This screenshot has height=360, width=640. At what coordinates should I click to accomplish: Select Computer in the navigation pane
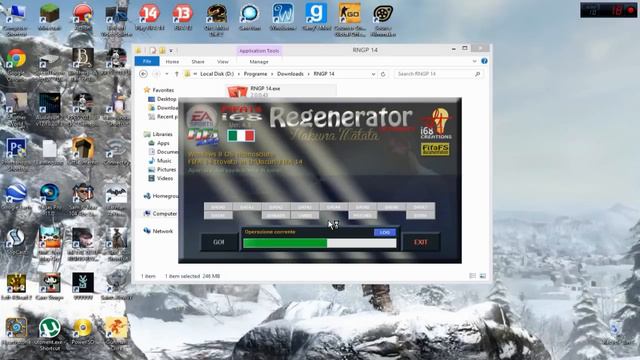[160, 213]
